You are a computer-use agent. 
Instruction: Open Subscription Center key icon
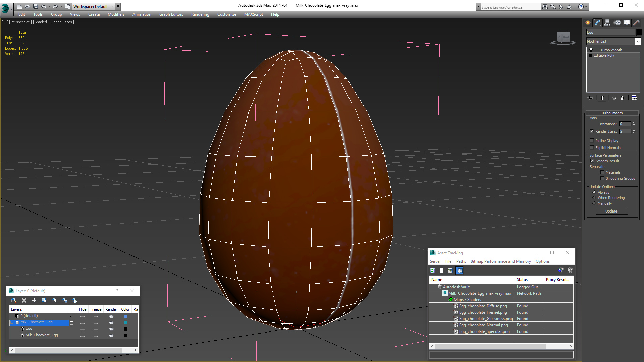tap(553, 7)
